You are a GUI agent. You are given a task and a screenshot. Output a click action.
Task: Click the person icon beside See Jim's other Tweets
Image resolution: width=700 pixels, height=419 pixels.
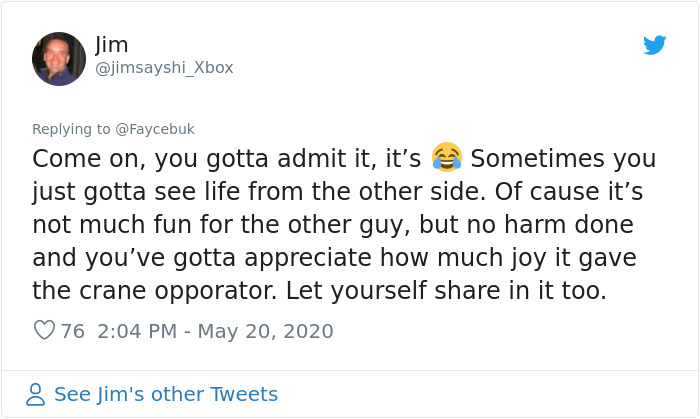[x=36, y=394]
